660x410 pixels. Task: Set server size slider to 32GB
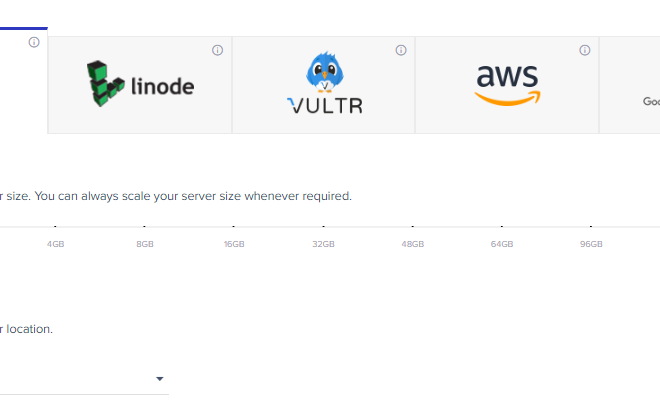click(323, 227)
